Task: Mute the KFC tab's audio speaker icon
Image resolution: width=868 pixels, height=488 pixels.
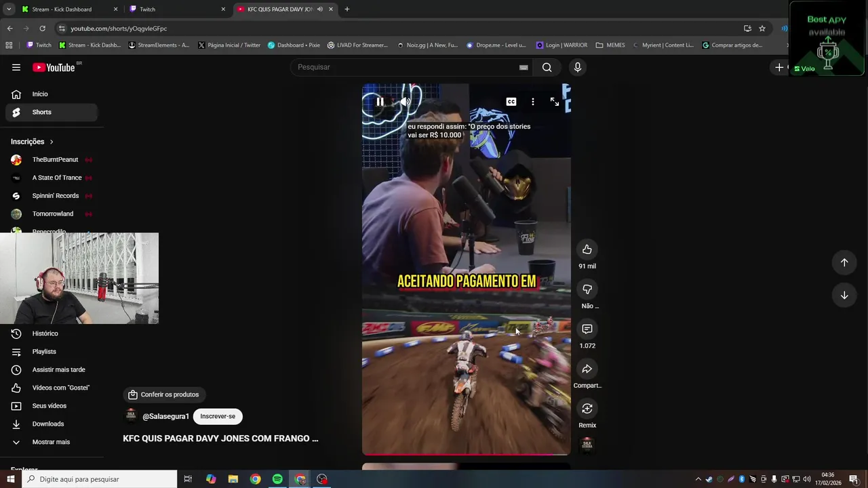Action: [319, 9]
